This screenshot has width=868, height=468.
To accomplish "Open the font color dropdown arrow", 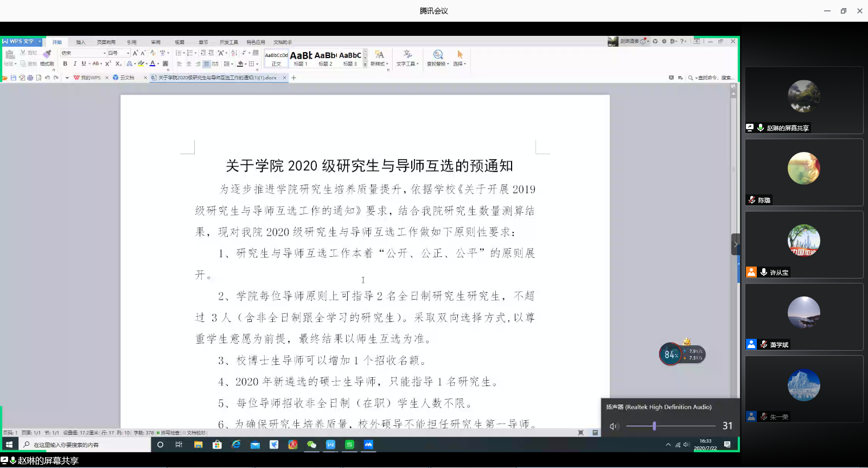I will coord(158,64).
